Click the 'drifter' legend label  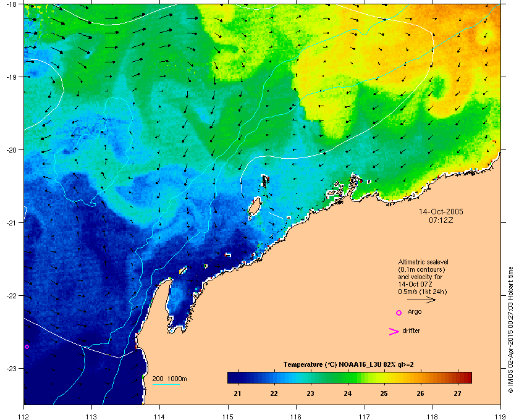(411, 330)
